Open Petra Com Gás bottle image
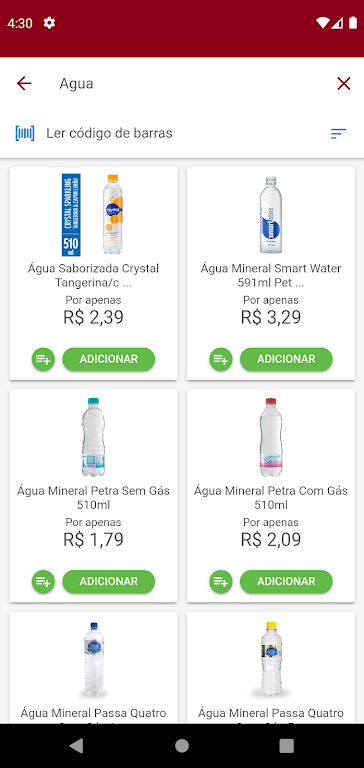The image size is (364, 768). pos(271,437)
